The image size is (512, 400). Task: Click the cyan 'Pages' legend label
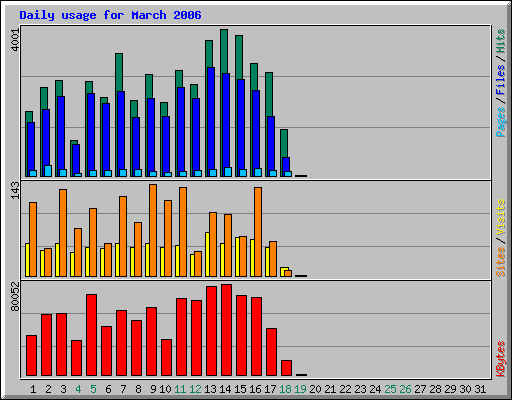pos(500,122)
